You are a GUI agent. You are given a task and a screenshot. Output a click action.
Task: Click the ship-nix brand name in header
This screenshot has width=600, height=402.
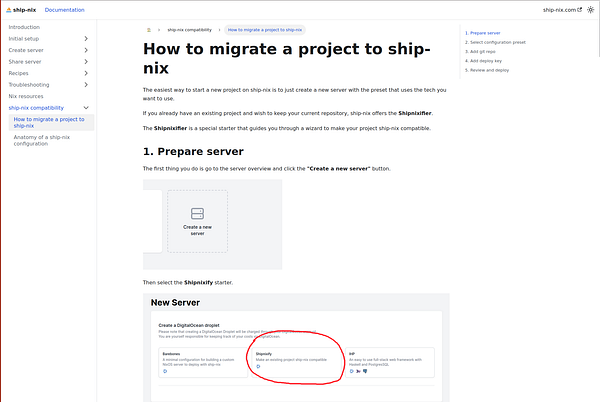[x=24, y=10]
